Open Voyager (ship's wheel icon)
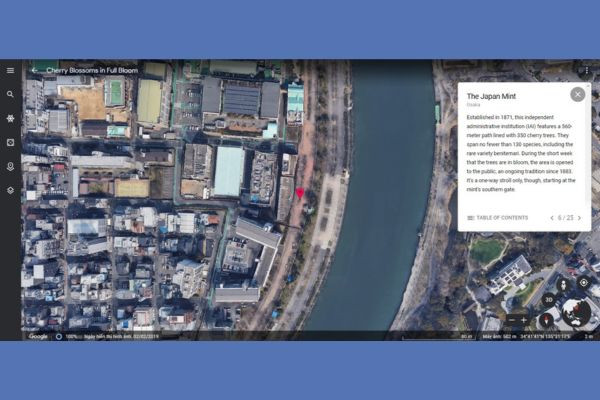600x400 pixels. point(10,118)
